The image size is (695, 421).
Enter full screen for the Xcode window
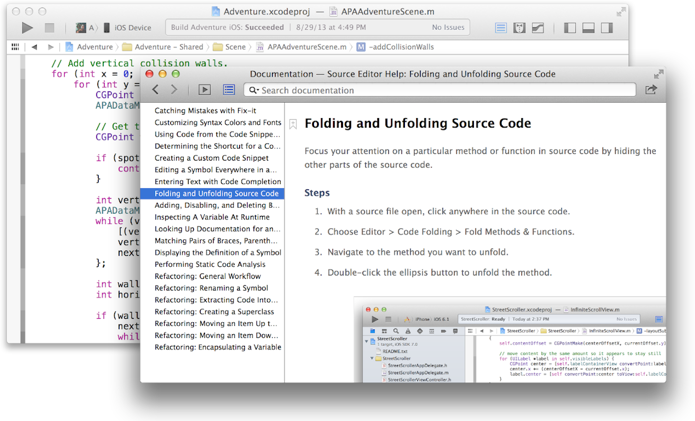[x=621, y=12]
